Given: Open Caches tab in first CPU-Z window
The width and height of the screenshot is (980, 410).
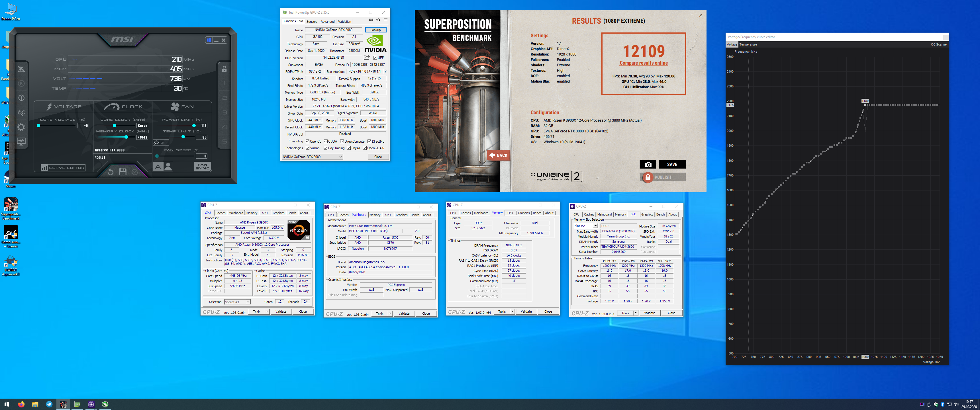Looking at the screenshot, I should 220,213.
